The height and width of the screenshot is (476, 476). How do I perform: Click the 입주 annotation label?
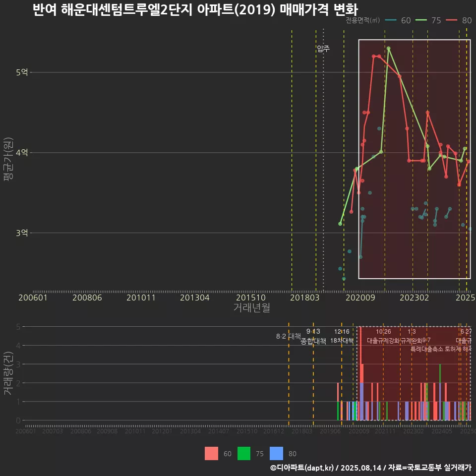coord(323,48)
